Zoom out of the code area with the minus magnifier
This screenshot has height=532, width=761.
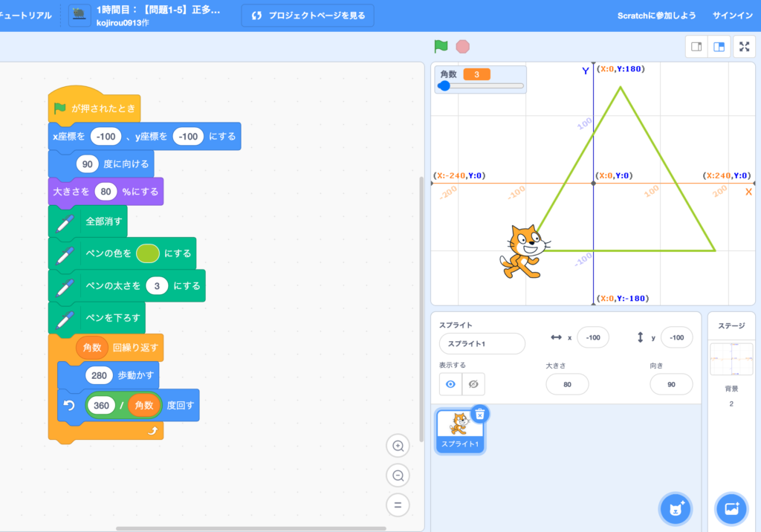click(398, 476)
